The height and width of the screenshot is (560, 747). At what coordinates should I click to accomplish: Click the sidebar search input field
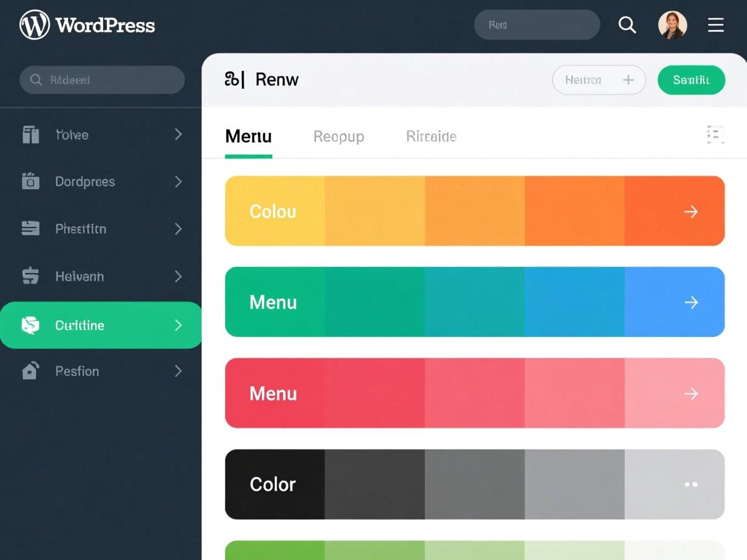[x=102, y=80]
